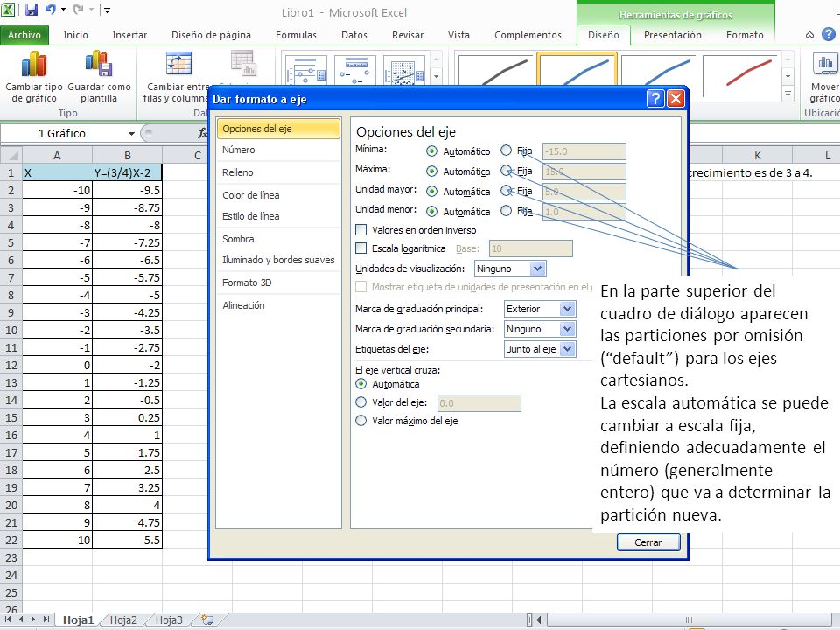Select Fija for Mínima
The height and width of the screenshot is (630, 840).
click(x=507, y=150)
